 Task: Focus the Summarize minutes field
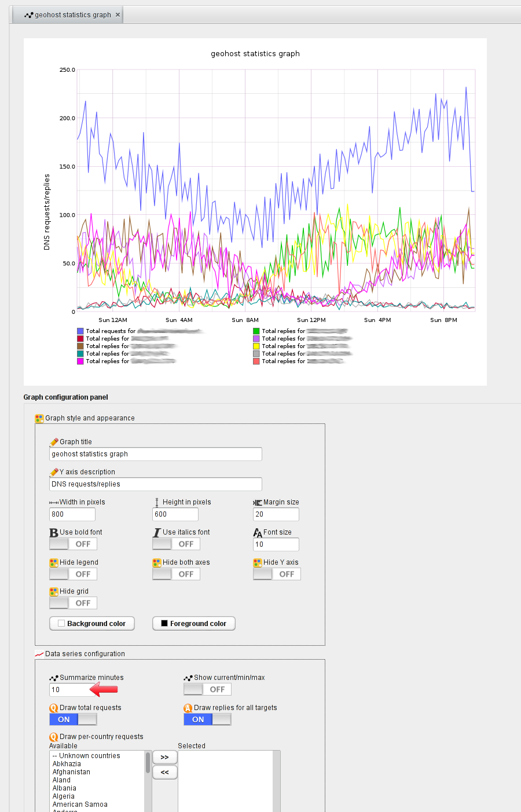point(72,690)
